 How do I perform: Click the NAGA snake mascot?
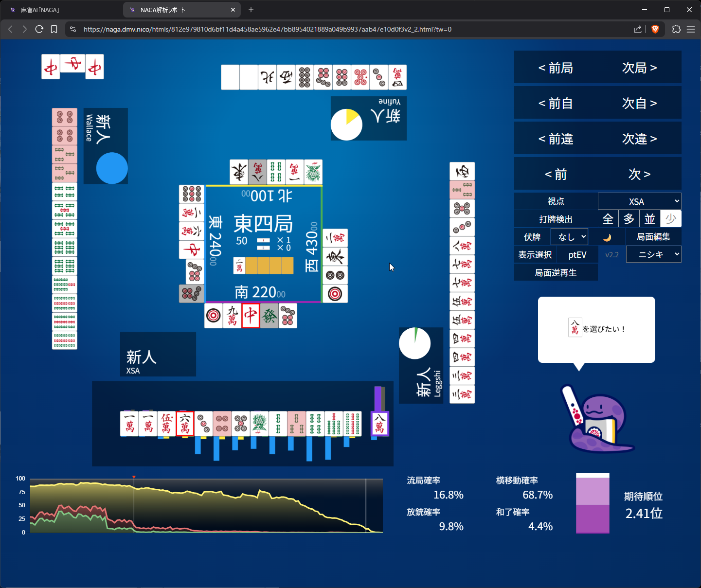[597, 420]
